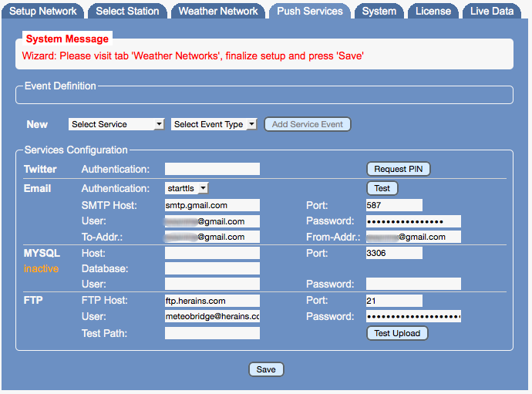Screen dimensions: 532x394
Task: Focus the SMTP Host input field
Action: click(x=212, y=205)
